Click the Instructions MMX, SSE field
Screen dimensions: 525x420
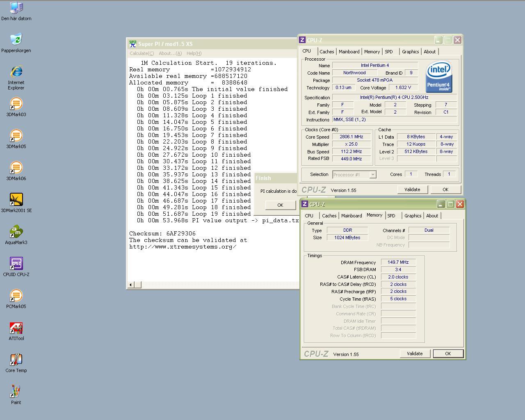(394, 120)
